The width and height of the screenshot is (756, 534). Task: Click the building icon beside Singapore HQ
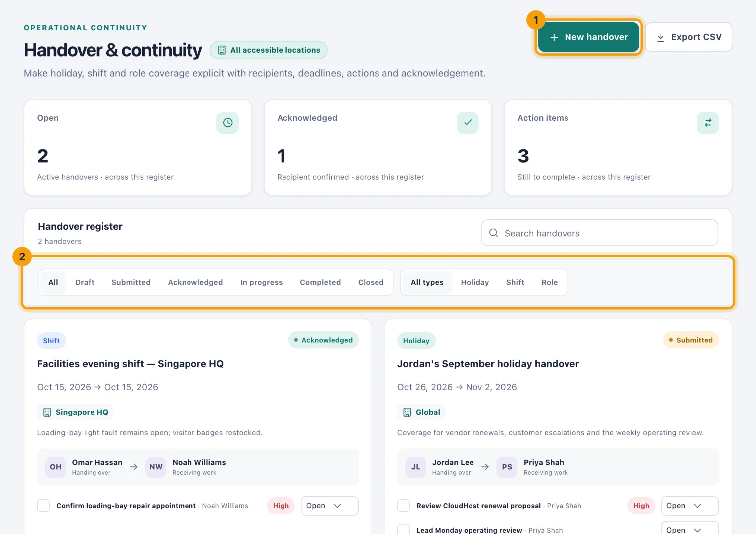pyautogui.click(x=47, y=412)
